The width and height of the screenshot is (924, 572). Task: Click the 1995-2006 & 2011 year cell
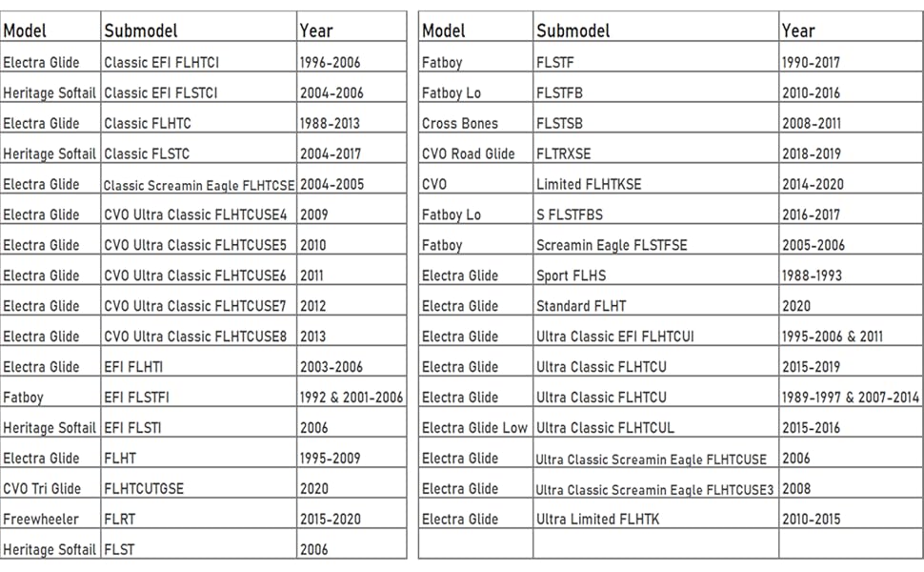[x=835, y=337]
